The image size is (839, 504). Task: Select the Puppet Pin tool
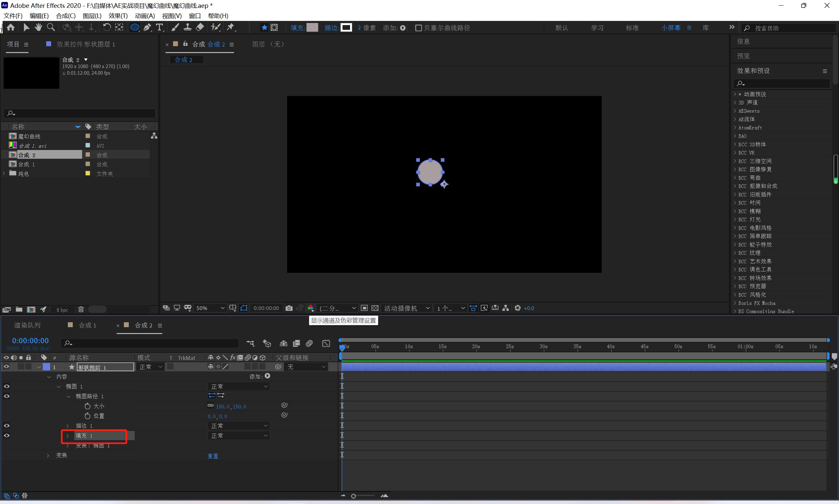(231, 28)
